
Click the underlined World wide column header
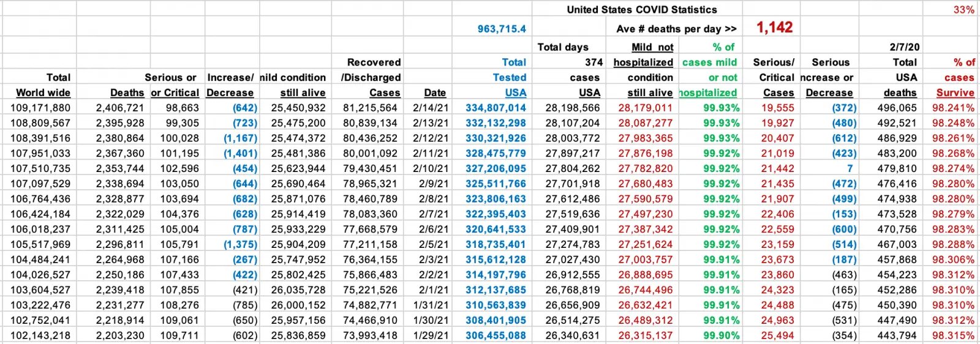click(x=43, y=92)
